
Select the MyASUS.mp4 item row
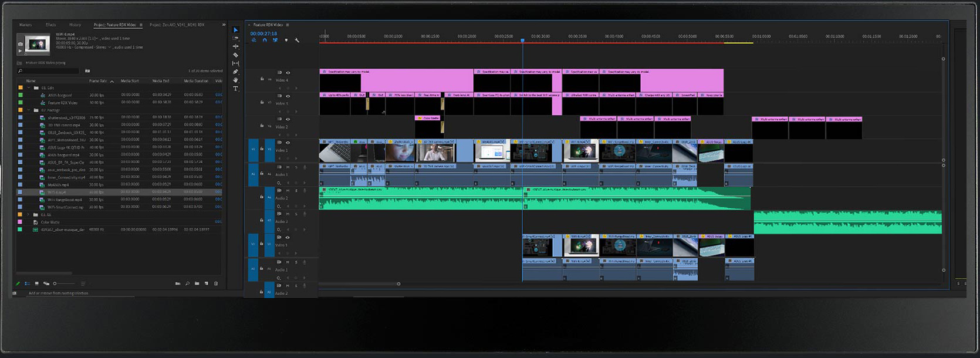(120, 184)
